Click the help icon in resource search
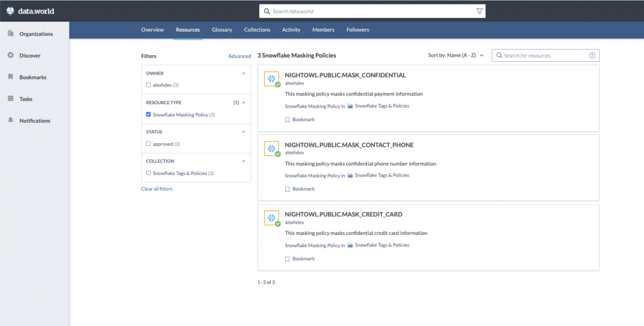Screen dimensions: 644x326 592,55
